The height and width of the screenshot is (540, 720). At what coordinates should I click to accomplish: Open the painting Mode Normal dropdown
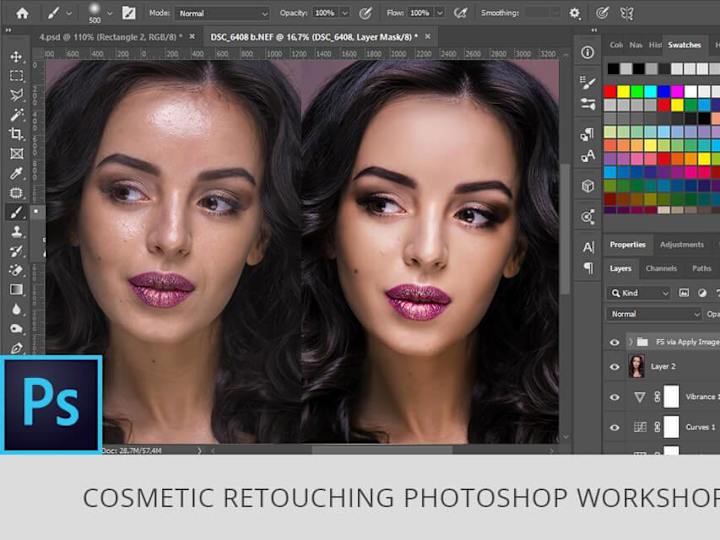coord(222,13)
